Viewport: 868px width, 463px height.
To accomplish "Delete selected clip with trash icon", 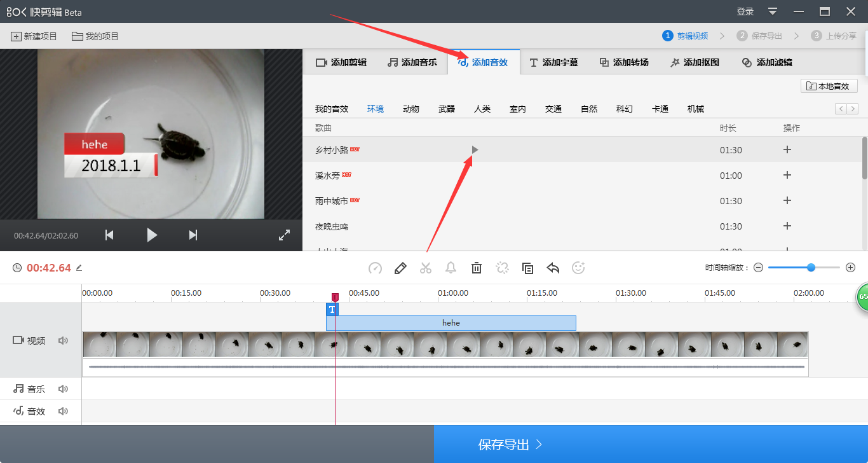I will 477,268.
